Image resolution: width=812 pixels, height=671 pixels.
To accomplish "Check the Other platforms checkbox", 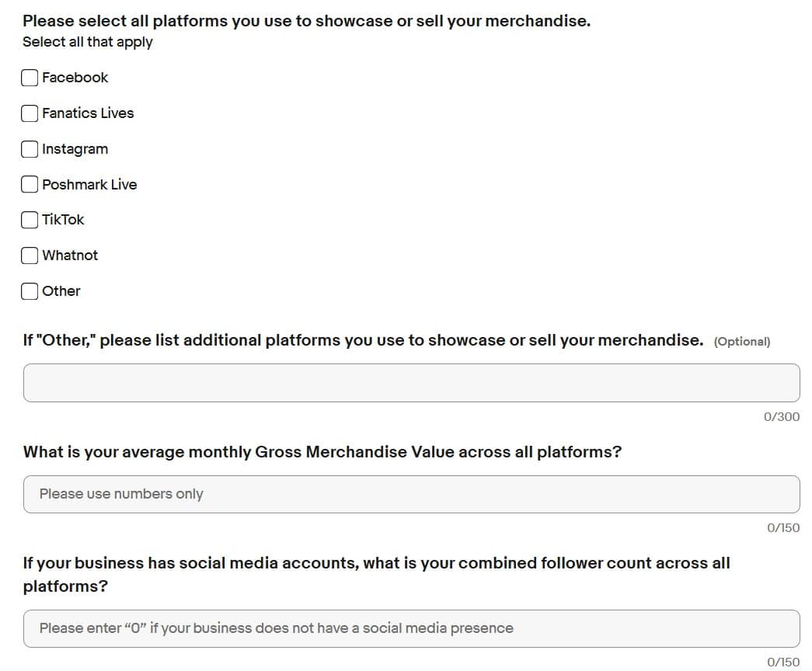I will [x=30, y=291].
